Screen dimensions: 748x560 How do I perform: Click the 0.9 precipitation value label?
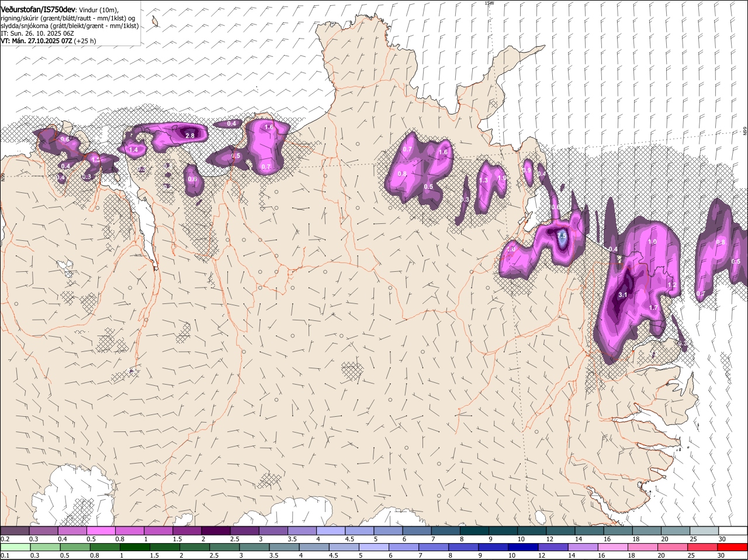(x=527, y=170)
